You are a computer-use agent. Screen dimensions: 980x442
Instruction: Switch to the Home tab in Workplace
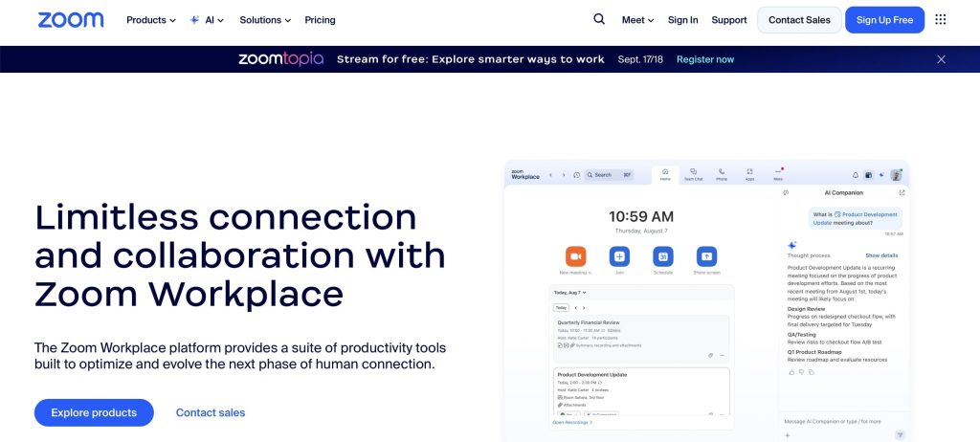click(x=665, y=175)
